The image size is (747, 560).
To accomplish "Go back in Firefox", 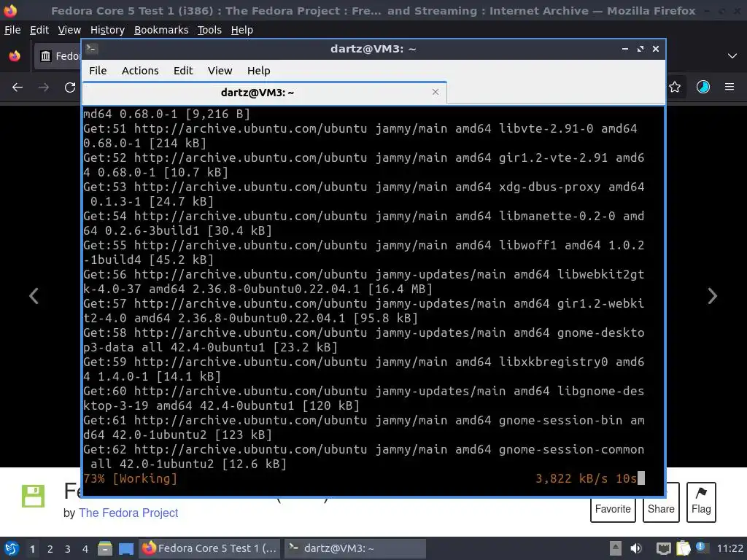I will pyautogui.click(x=18, y=87).
